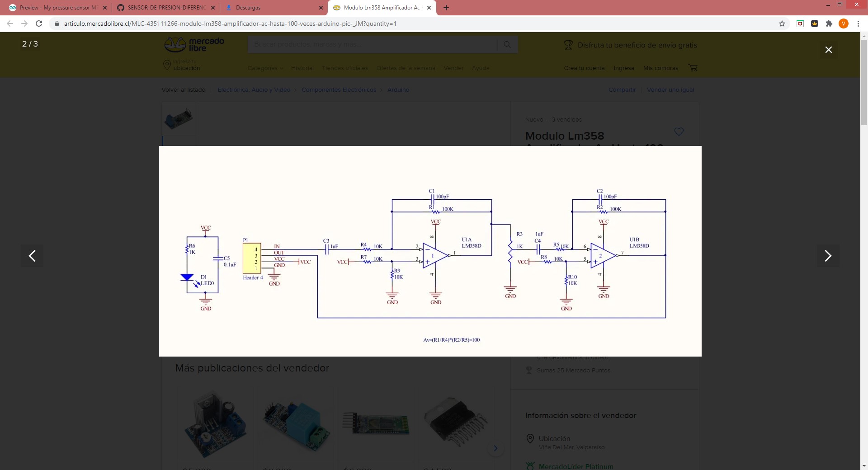Image resolution: width=868 pixels, height=470 pixels.
Task: Select the relay module seller thumbnail
Action: point(295,424)
